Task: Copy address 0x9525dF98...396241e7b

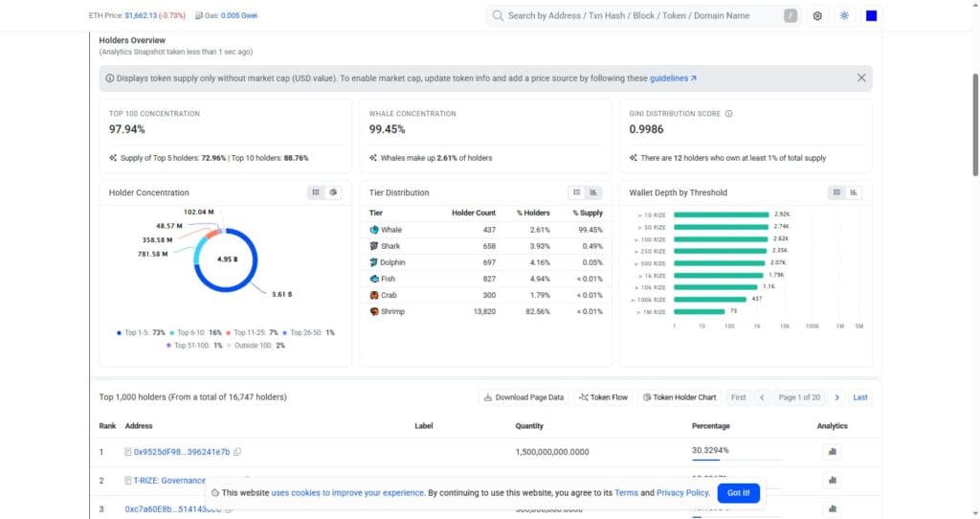Action: [x=237, y=452]
